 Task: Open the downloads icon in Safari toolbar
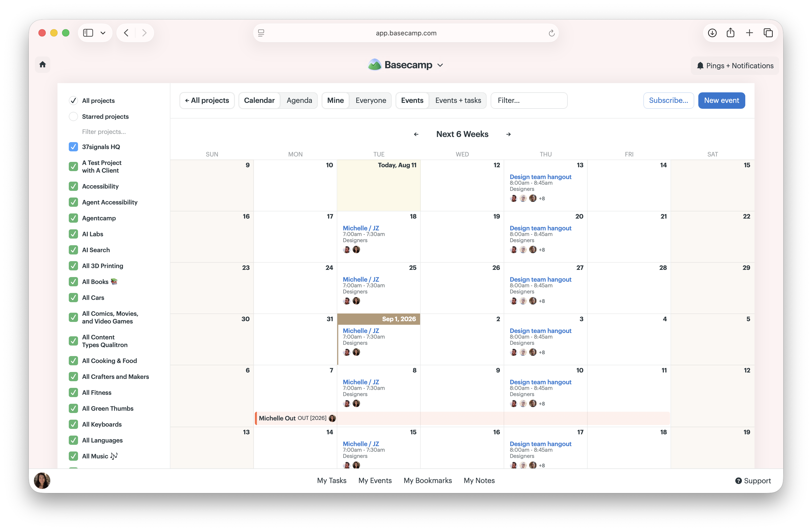[x=712, y=33]
